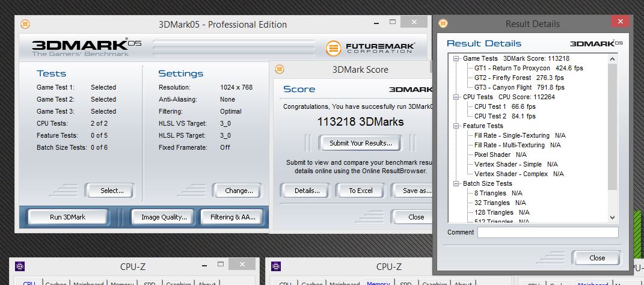Select the 128 Triangles row
This screenshot has width=644, height=285.
[x=502, y=212]
